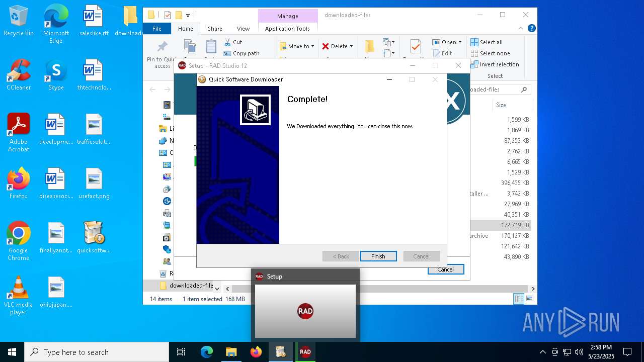
Task: Click the RAD taskbar icon
Action: tap(305, 352)
